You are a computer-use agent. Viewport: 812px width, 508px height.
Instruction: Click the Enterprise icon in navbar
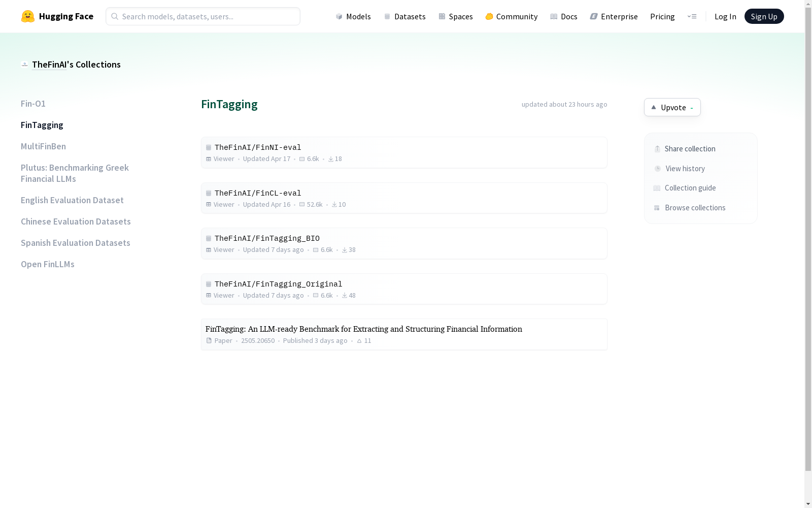594,16
